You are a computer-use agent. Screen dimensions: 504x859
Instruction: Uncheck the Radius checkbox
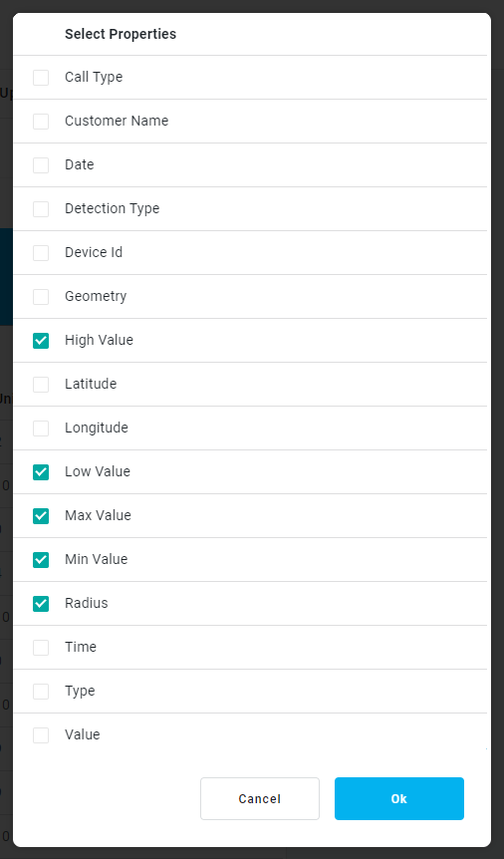point(41,604)
